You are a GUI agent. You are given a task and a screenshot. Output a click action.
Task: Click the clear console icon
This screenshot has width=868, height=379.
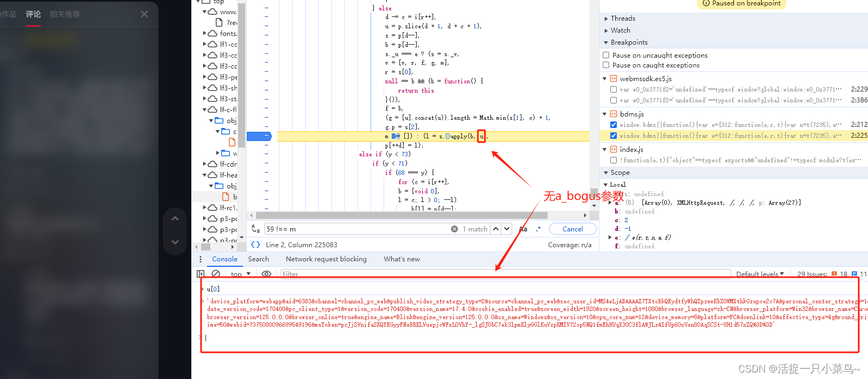pyautogui.click(x=216, y=274)
